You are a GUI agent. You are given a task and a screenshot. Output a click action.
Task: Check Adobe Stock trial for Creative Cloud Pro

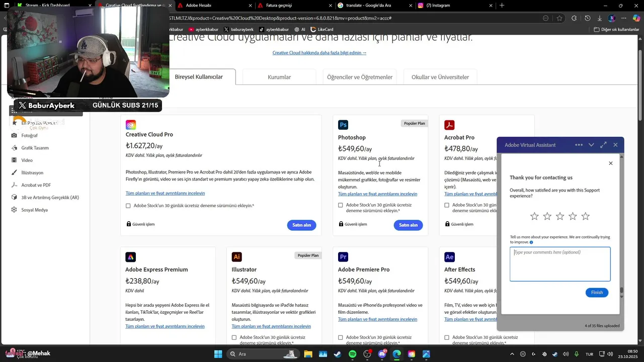pos(128,206)
